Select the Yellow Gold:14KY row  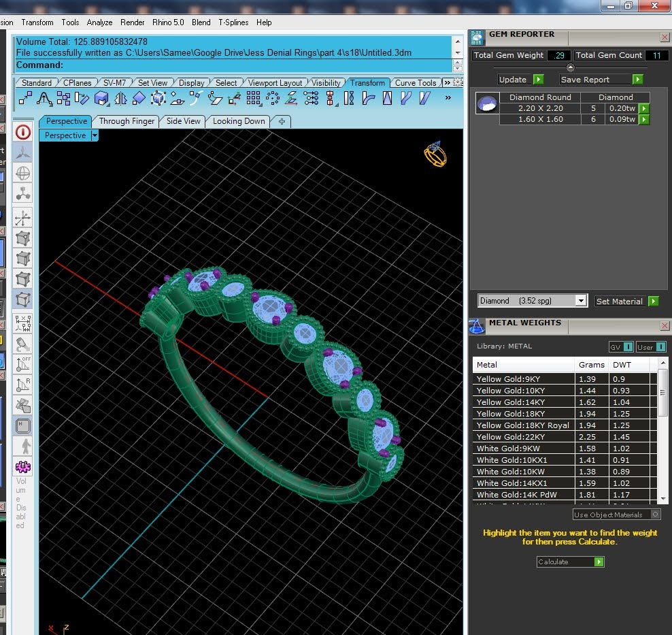click(565, 402)
